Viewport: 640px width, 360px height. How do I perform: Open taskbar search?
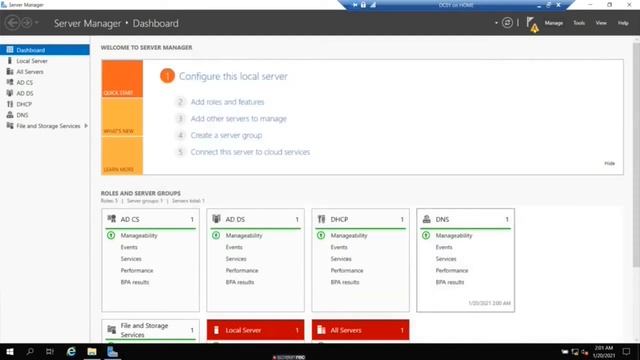pyautogui.click(x=30, y=351)
